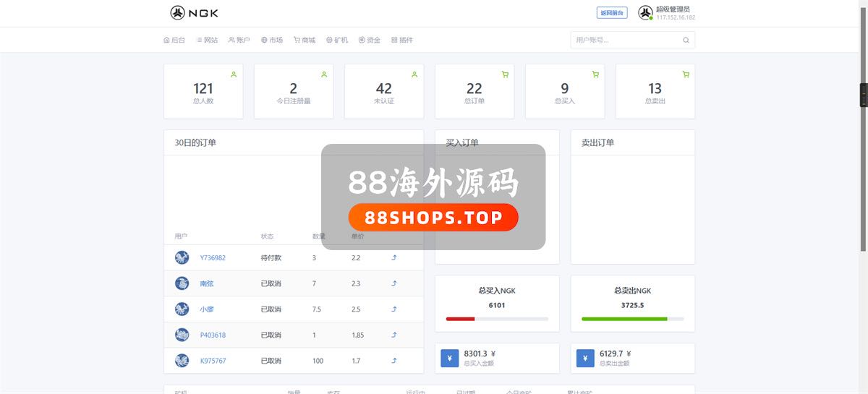
Task: Focus the 用户账号 search field
Action: 626,40
